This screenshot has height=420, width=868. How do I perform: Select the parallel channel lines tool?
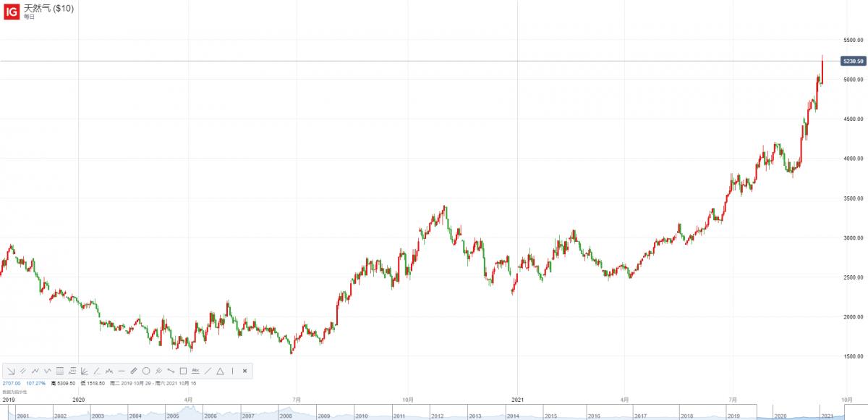pos(23,371)
